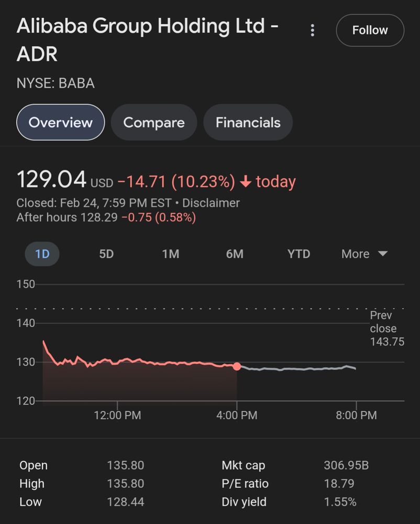Image resolution: width=420 pixels, height=524 pixels.
Task: Switch to the Overview tab
Action: click(x=61, y=123)
